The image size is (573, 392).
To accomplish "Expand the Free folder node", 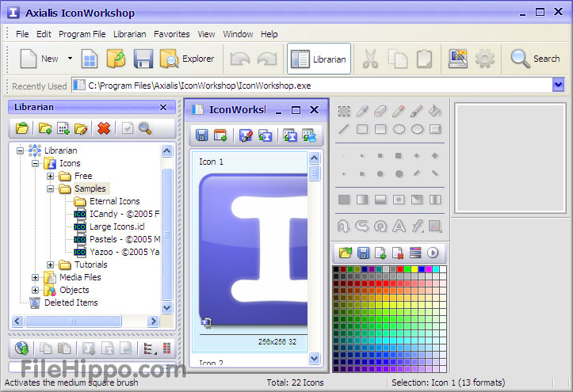I will tap(51, 176).
